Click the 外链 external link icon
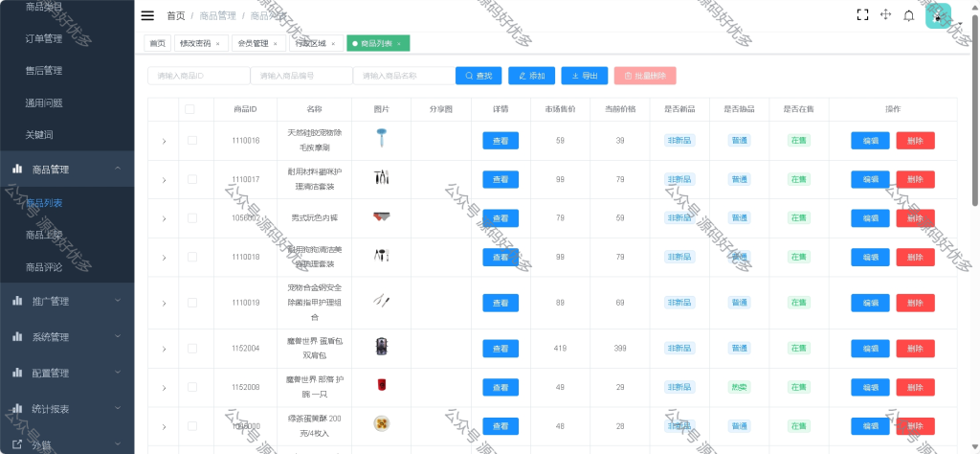Screen dimensions: 980x454 (17, 444)
